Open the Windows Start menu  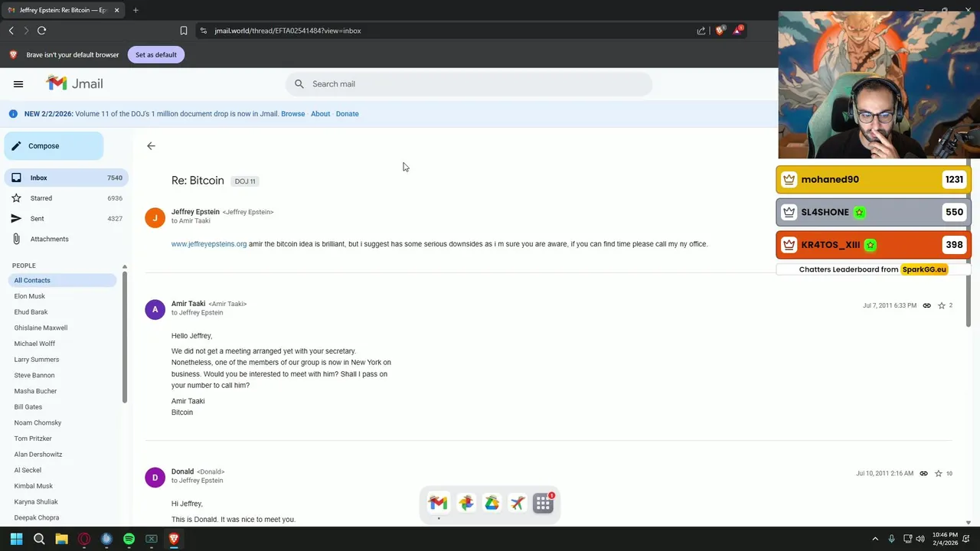(x=16, y=539)
